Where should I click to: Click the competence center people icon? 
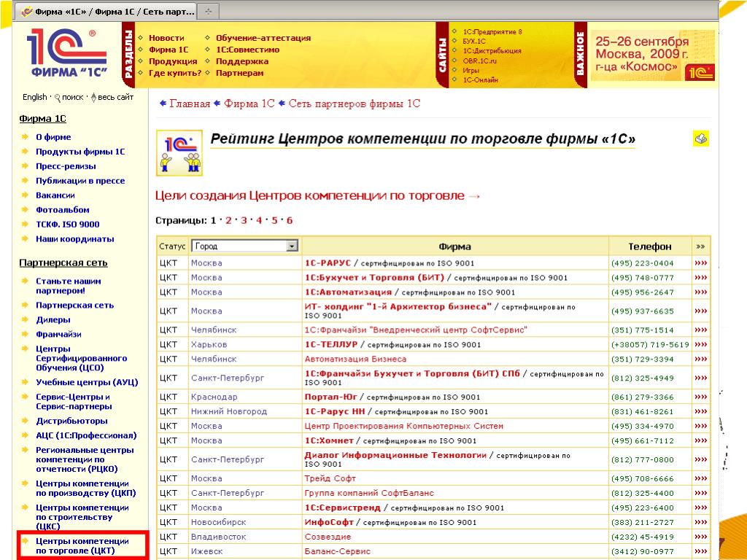point(179,153)
